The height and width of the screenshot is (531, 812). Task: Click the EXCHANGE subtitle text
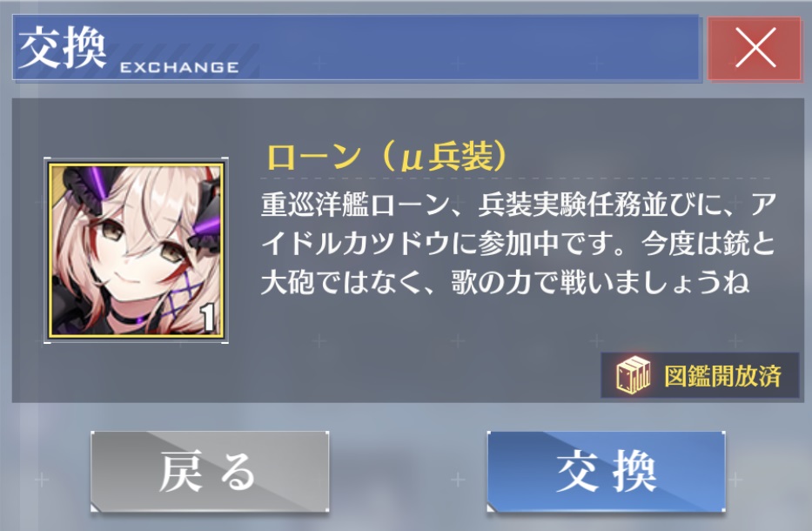pos(179,67)
